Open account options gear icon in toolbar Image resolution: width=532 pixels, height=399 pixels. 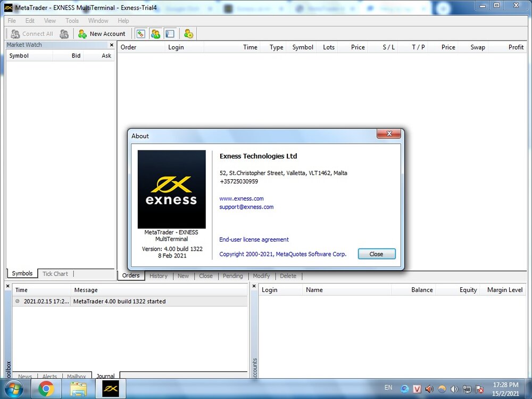pyautogui.click(x=189, y=34)
